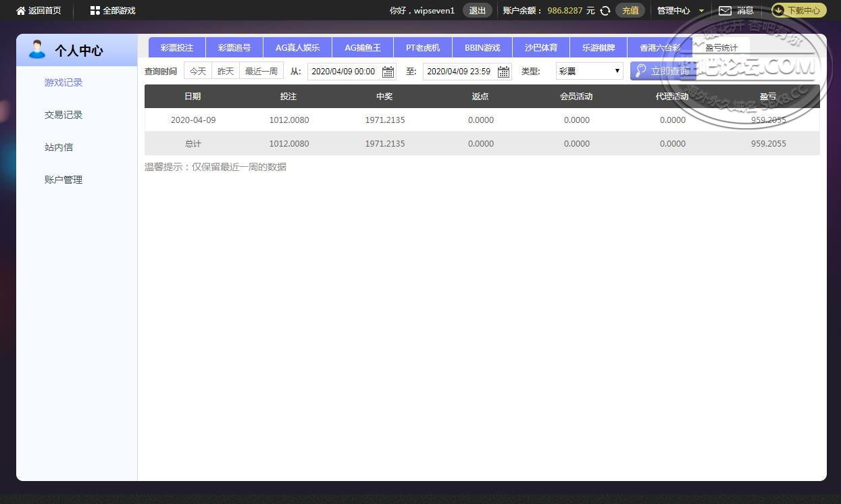841x504 pixels.
Task: Open the 乐游棋牌 tab
Action: [x=598, y=47]
